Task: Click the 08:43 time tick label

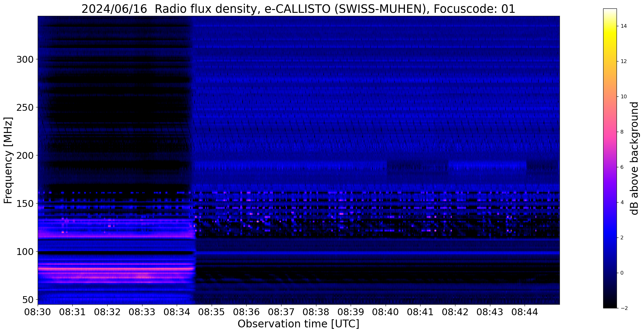Action: (x=490, y=312)
